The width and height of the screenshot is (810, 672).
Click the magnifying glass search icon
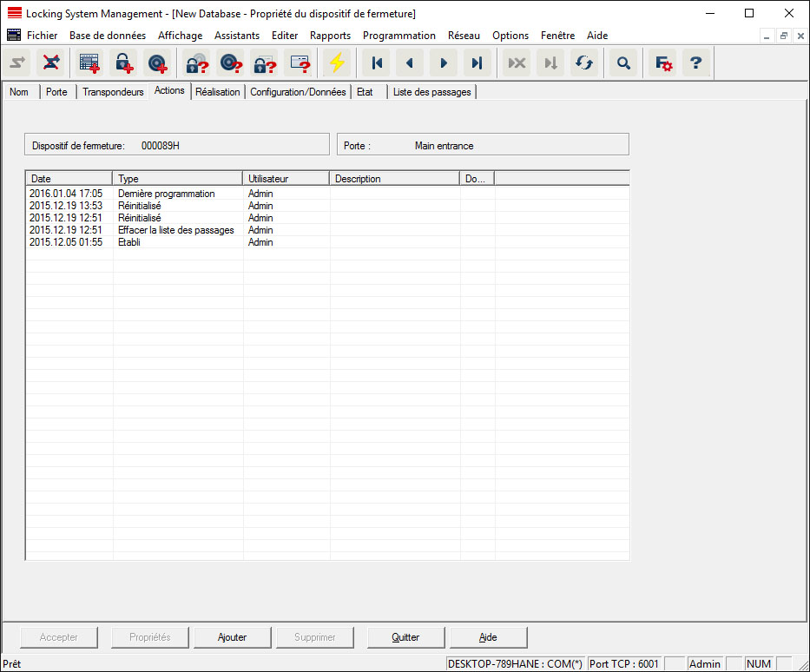[622, 63]
